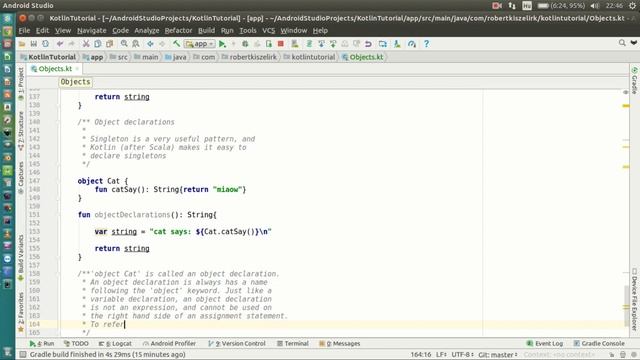The width and height of the screenshot is (640, 360).
Task: Toggle the Project side panel
Action: tap(21, 84)
